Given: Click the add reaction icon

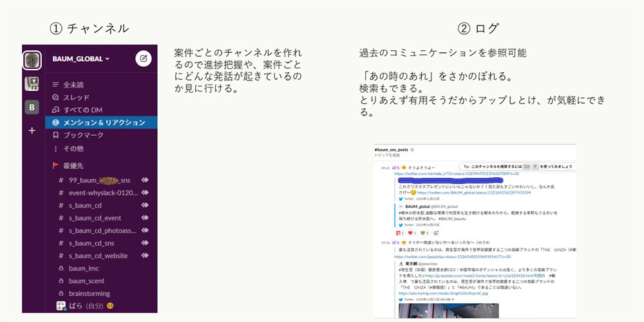Looking at the screenshot, I should (436, 233).
